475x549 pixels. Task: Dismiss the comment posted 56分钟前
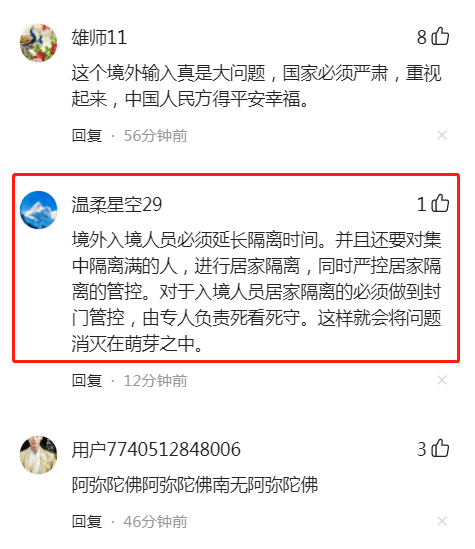pos(442,135)
